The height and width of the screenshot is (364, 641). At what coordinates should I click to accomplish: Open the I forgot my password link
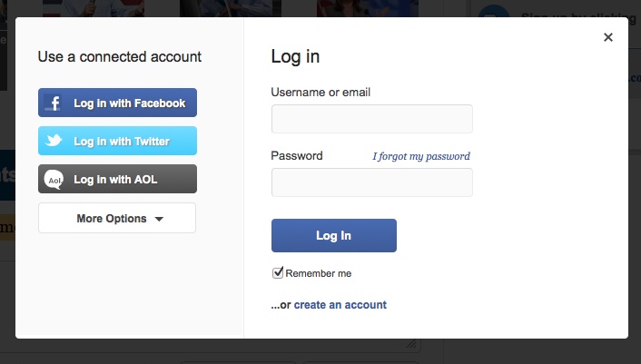tap(421, 156)
